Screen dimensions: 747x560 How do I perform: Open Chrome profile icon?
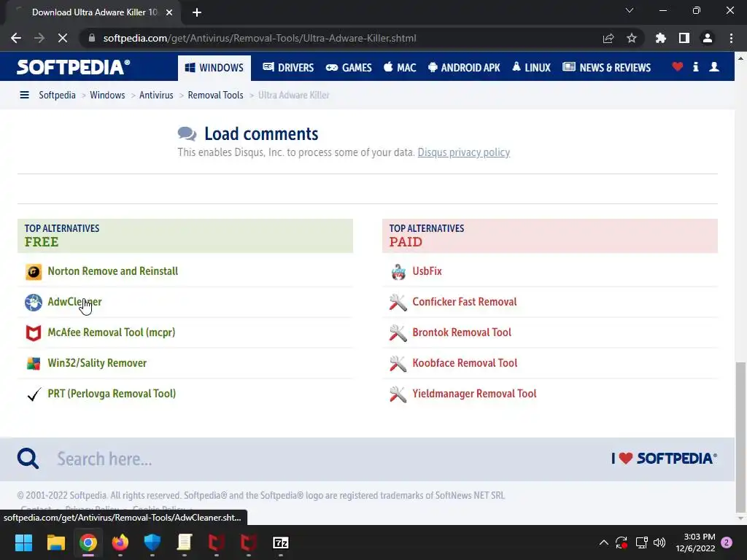coord(708,38)
